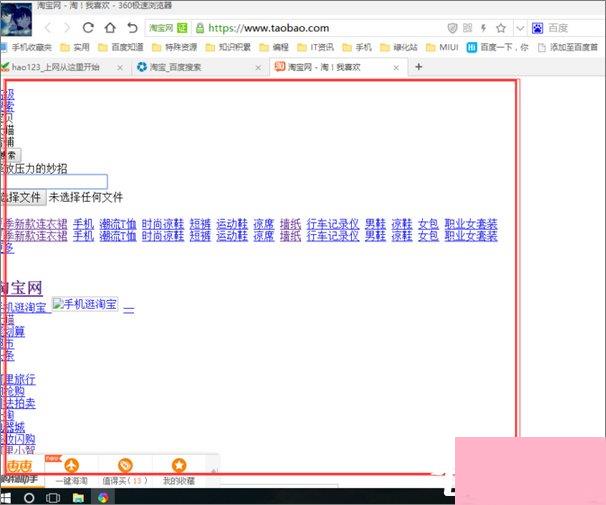Open the user avatar in the title bar

click(x=16, y=19)
